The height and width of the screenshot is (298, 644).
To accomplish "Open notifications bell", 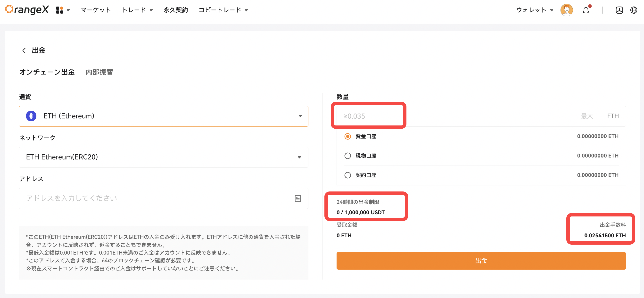I will (586, 10).
